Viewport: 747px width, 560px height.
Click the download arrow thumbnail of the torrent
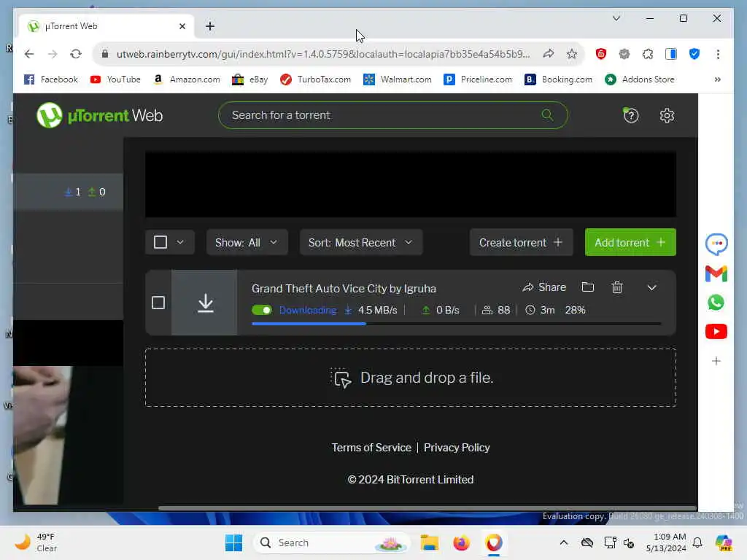coord(205,303)
